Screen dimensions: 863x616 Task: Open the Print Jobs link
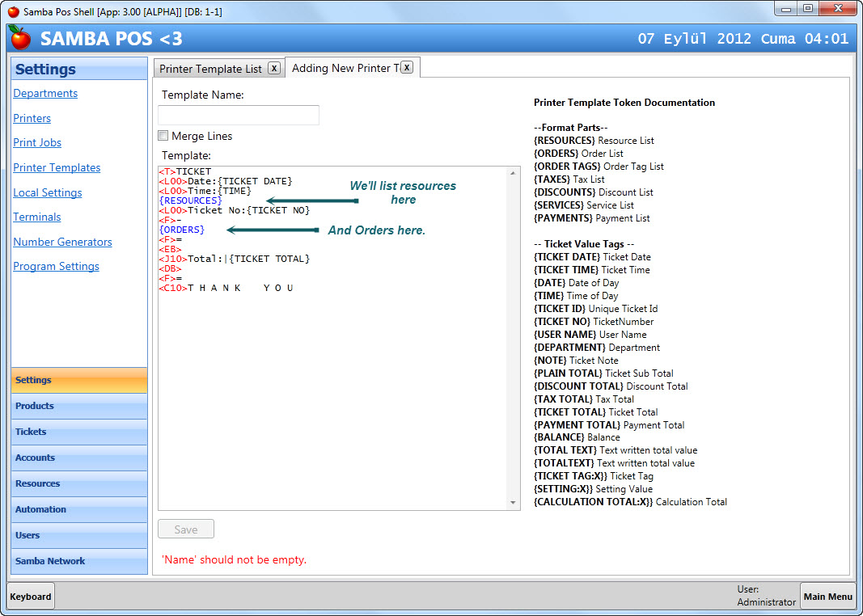click(37, 142)
